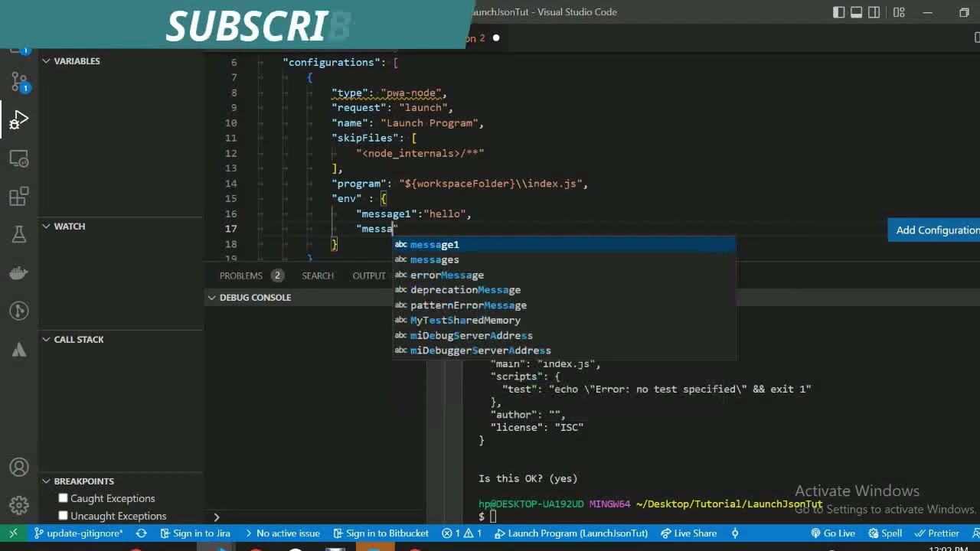Open the Atlassian triangle icon view
The height and width of the screenshot is (551, 980).
click(19, 350)
